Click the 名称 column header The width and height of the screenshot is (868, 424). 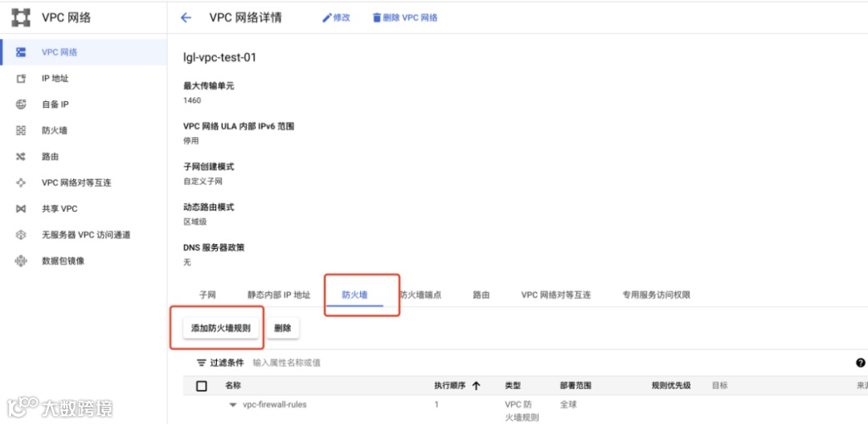pos(233,386)
